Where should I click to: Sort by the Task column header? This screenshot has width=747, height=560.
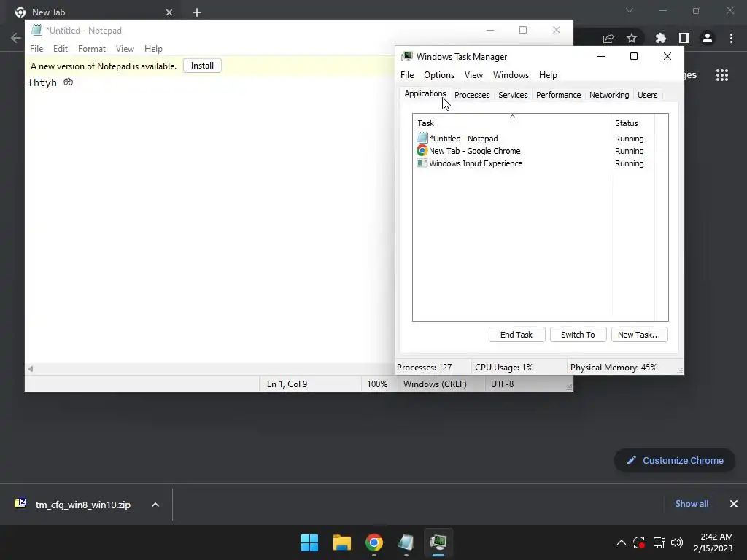click(511, 122)
